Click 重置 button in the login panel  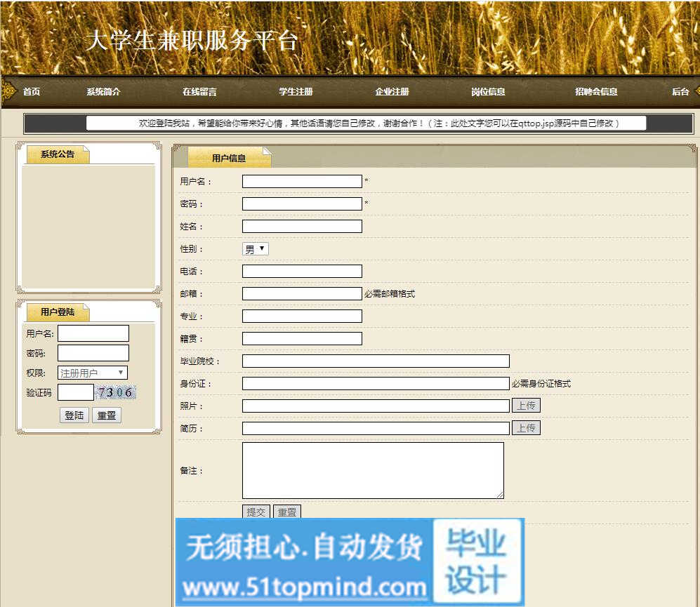107,415
